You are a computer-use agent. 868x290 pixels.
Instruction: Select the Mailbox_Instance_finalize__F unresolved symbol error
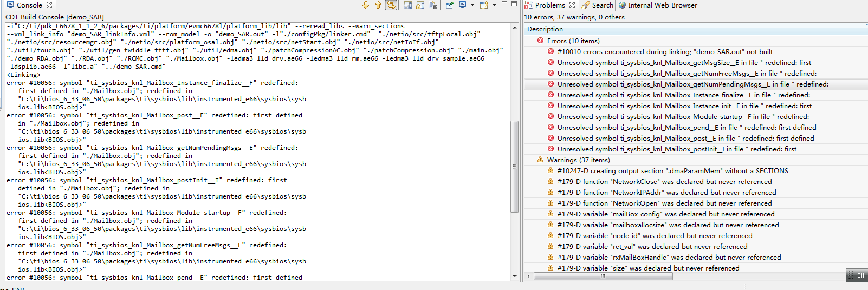(x=696, y=95)
